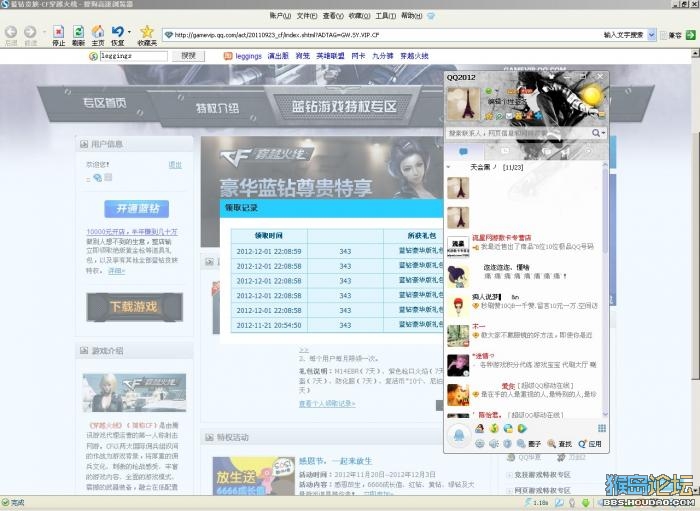Open the 查看个人领取记录 link
Screen dimensions: 700x511
(x=327, y=403)
